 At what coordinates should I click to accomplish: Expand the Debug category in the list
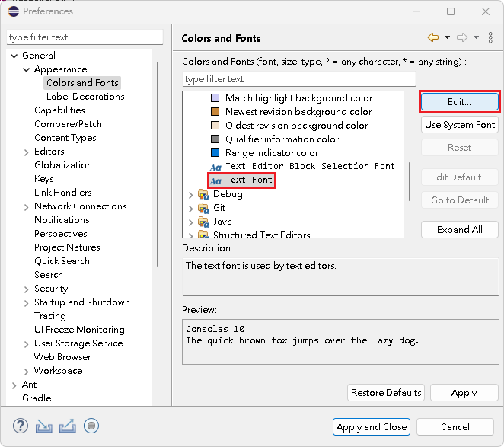coord(190,194)
